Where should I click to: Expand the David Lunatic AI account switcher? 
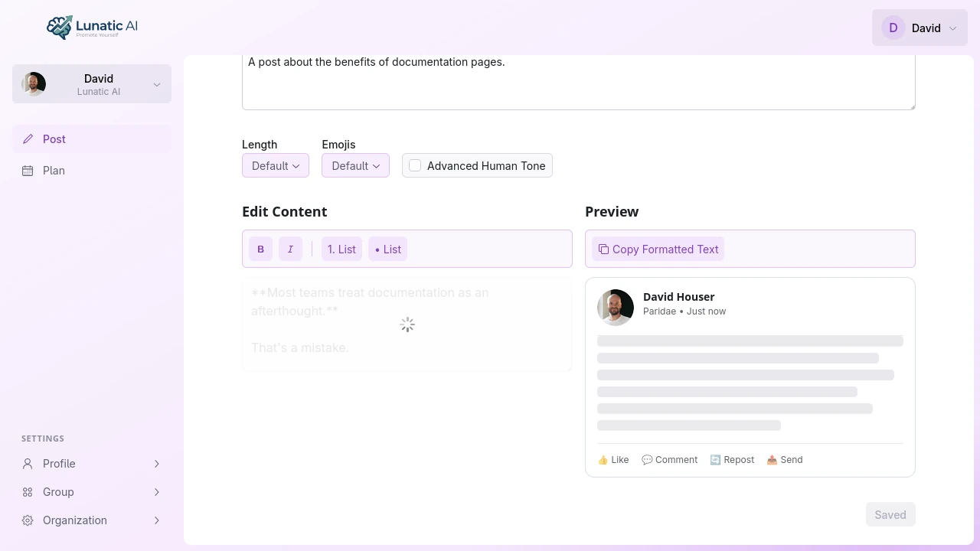pos(92,83)
